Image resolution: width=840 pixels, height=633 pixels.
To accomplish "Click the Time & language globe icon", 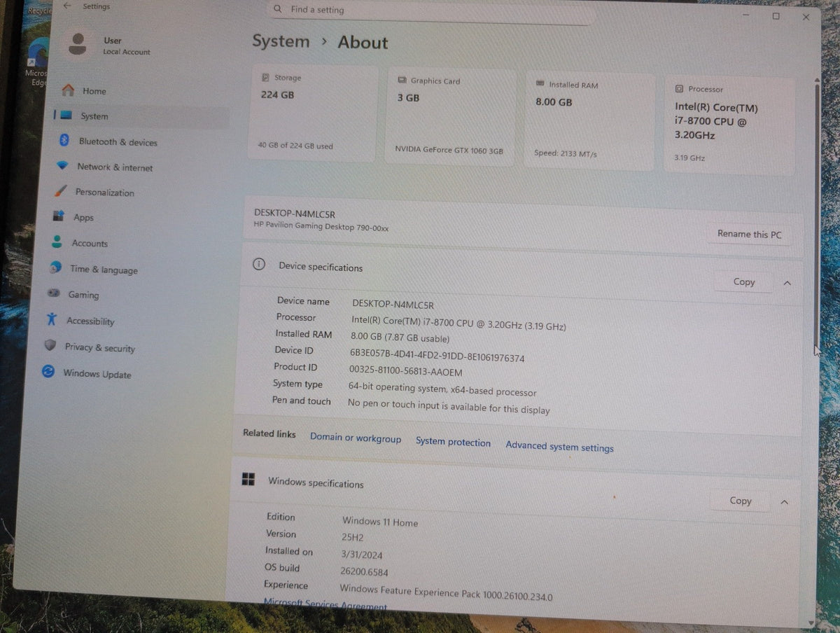I will click(55, 268).
